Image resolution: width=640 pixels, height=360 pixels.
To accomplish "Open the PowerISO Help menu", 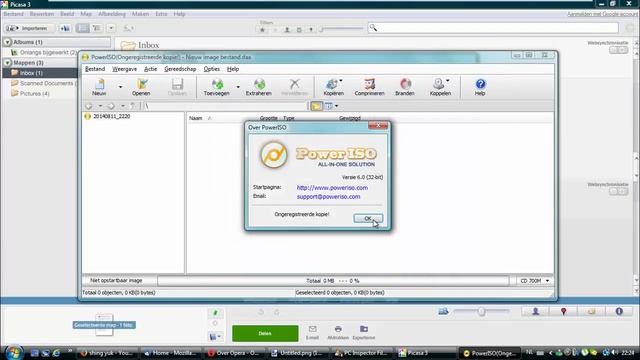I will coord(233,69).
